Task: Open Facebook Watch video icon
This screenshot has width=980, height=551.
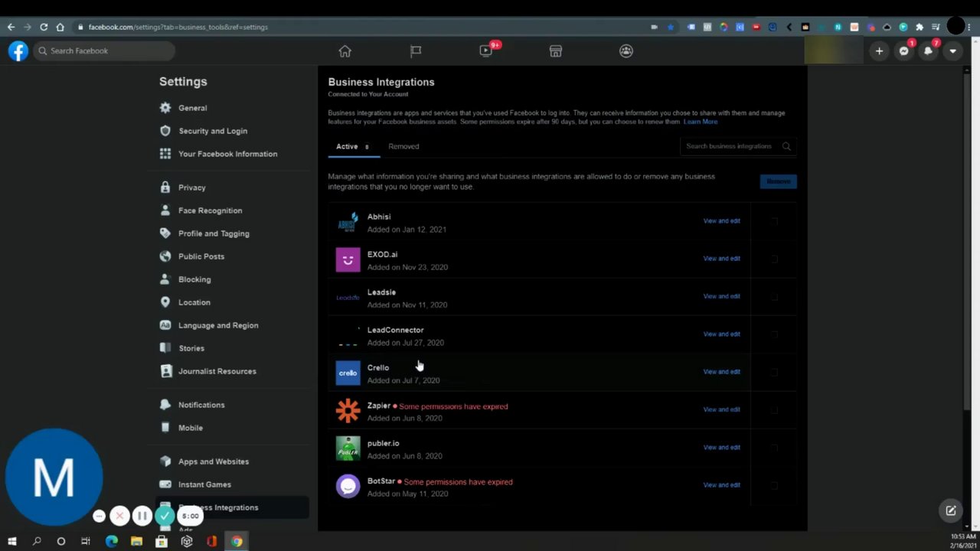Action: [485, 51]
